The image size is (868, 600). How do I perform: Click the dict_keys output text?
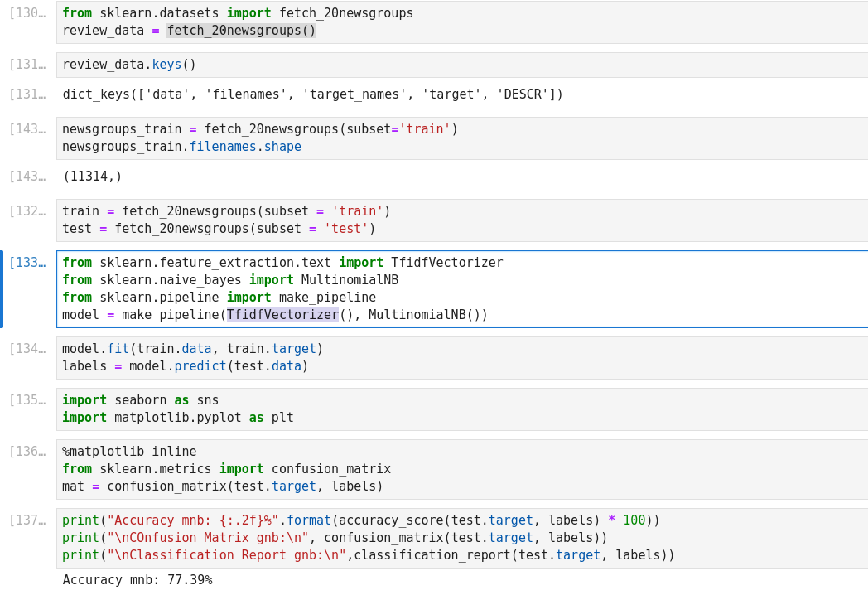point(313,94)
